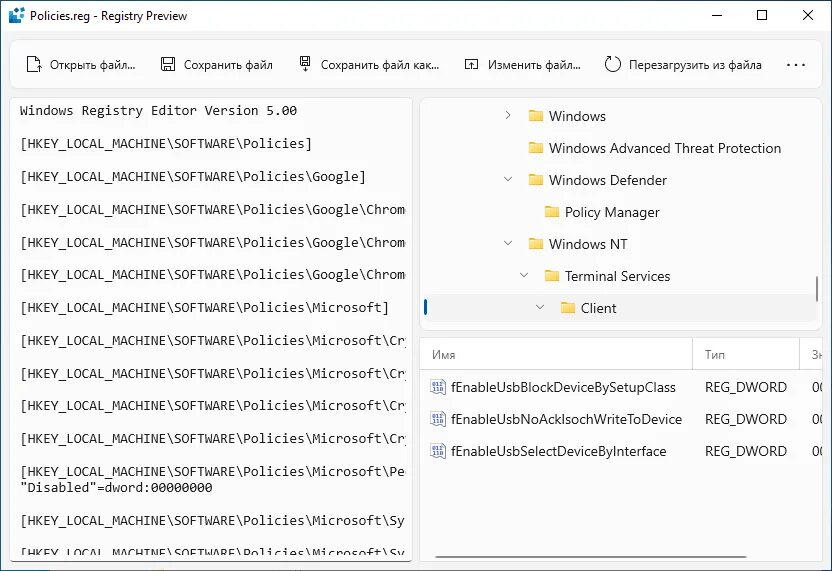Click the Reload from file circular arrow icon

613,65
